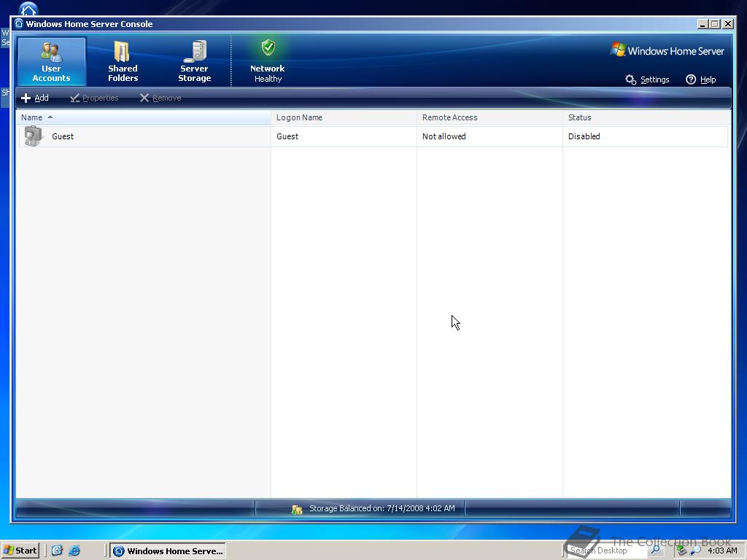Viewport: 747px width, 560px height.
Task: Click the green Network shield icon
Action: click(268, 47)
